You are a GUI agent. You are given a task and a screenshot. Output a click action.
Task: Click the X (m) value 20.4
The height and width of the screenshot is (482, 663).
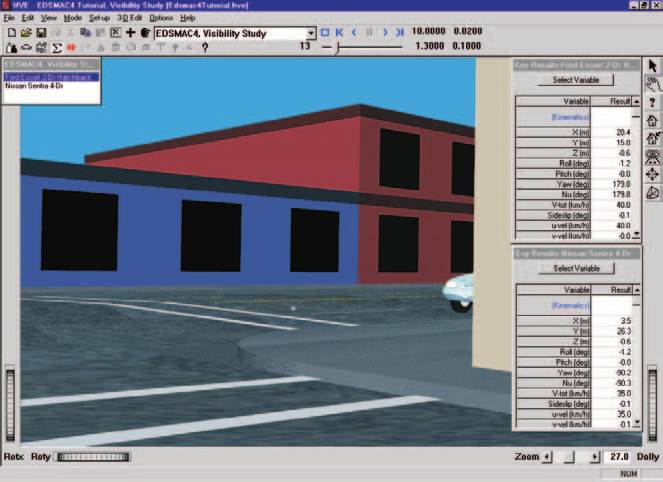(623, 132)
